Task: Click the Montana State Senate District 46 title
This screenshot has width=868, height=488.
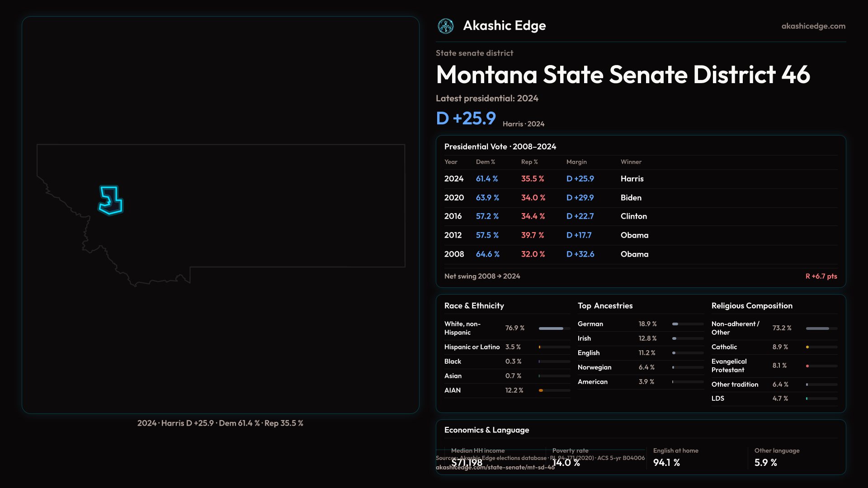Action: 623,75
